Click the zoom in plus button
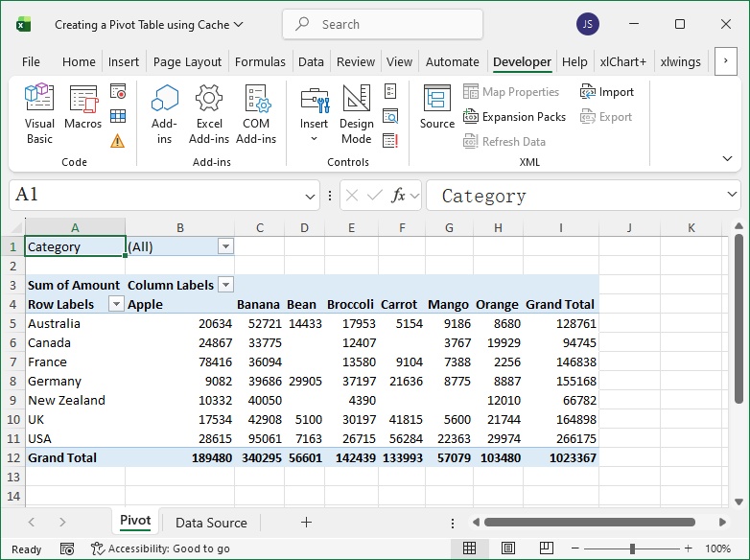The image size is (750, 560). (689, 548)
